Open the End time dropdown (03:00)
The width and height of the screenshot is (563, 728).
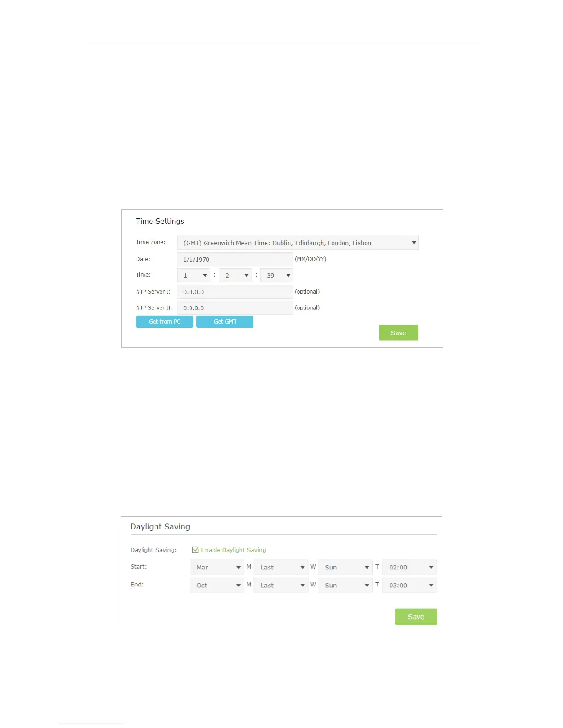coord(409,585)
